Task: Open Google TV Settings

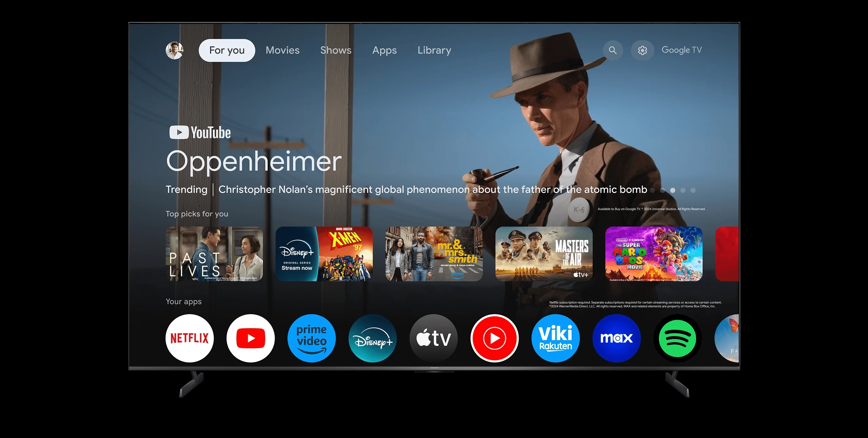Action: pos(642,50)
